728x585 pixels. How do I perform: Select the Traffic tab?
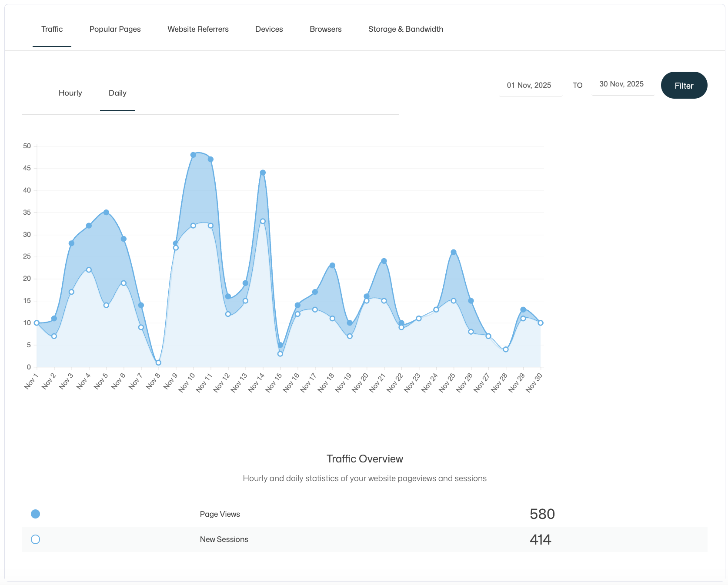52,29
